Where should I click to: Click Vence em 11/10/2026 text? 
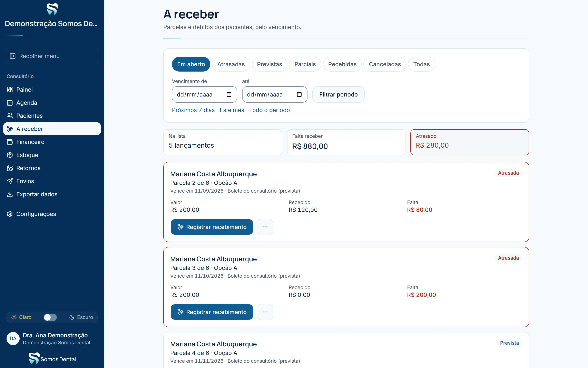(x=197, y=276)
